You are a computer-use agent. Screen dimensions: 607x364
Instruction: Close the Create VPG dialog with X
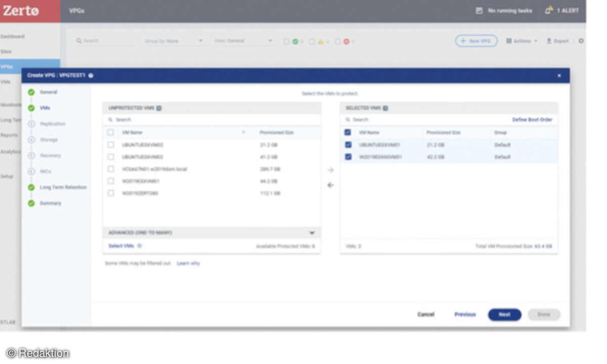click(559, 75)
